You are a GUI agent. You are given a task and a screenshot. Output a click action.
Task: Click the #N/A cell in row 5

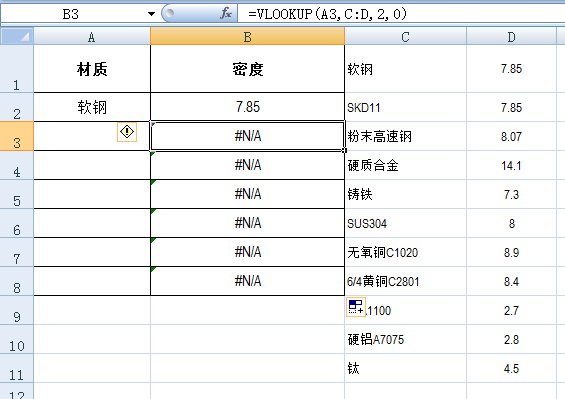click(x=247, y=194)
